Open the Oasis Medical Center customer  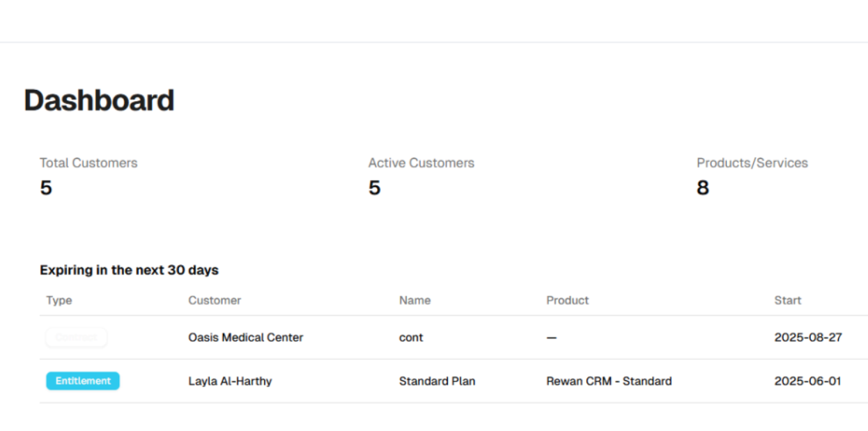[x=245, y=338]
